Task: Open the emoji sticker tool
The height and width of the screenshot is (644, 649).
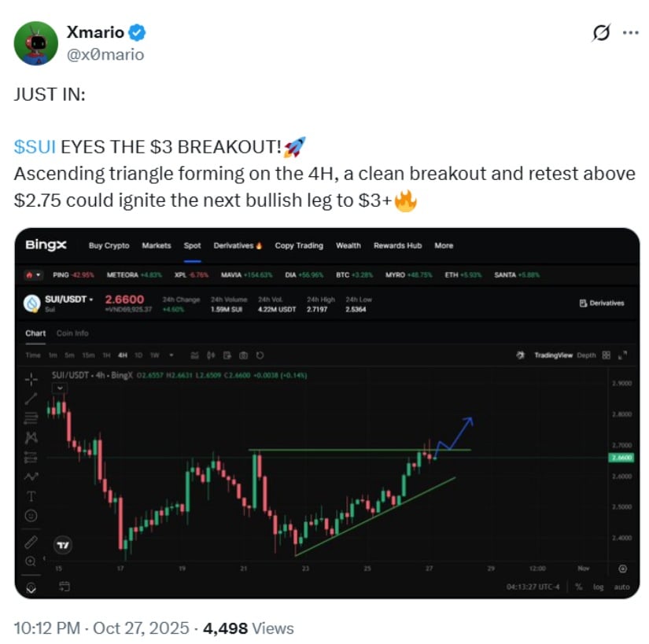Action: pyautogui.click(x=31, y=516)
